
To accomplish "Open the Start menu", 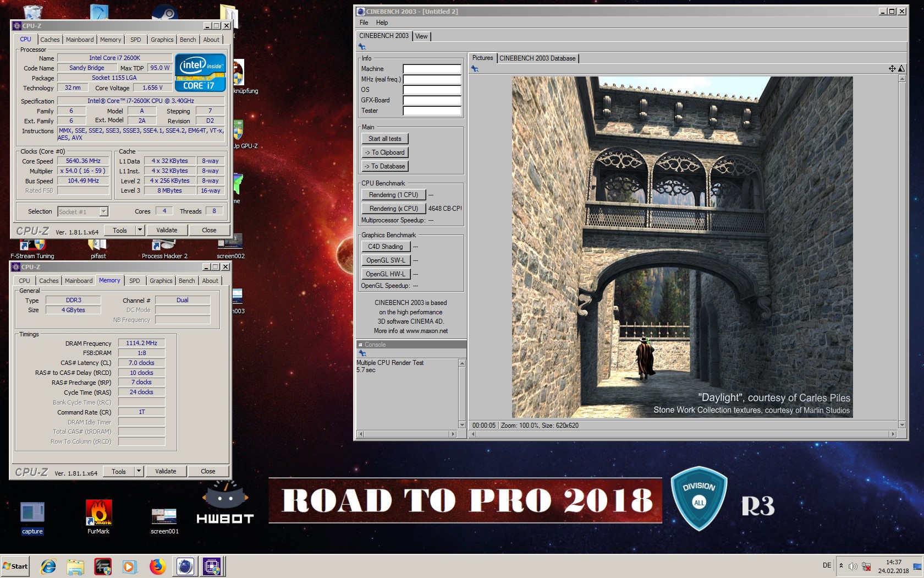I will click(x=15, y=566).
